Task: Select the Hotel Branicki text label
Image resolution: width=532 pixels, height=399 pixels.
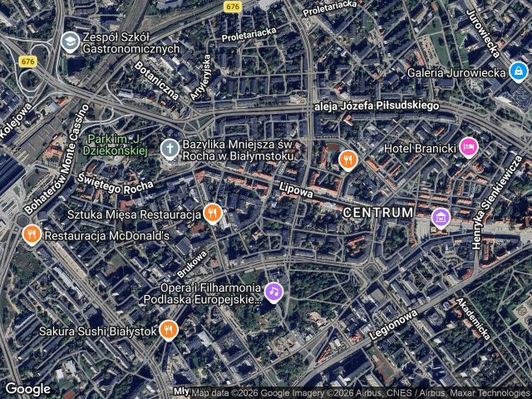Action: 420,148
